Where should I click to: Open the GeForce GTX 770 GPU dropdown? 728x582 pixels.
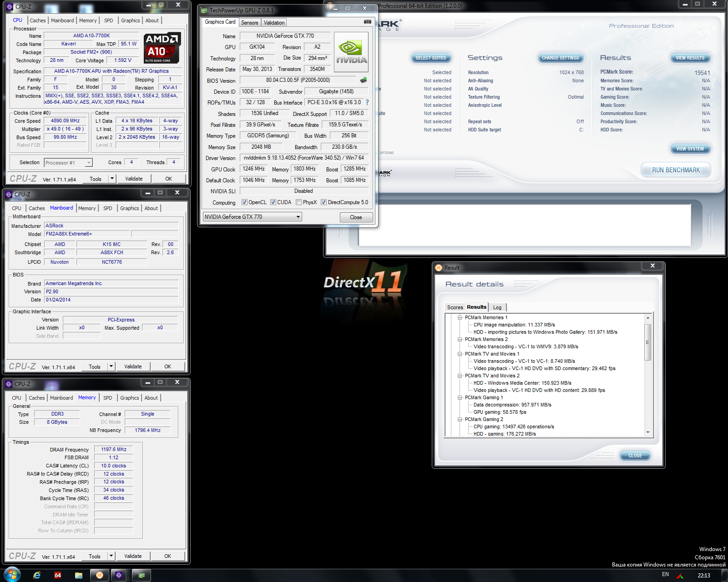click(x=253, y=217)
